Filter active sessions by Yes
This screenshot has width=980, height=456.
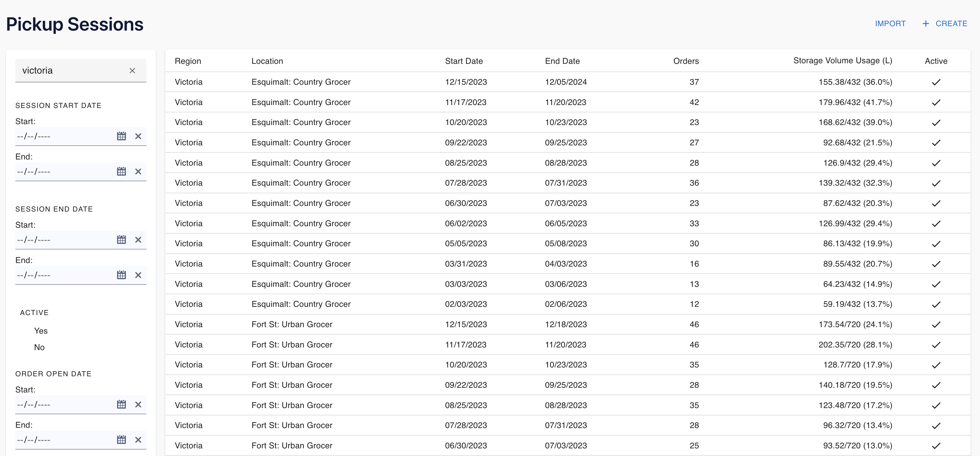(x=41, y=331)
